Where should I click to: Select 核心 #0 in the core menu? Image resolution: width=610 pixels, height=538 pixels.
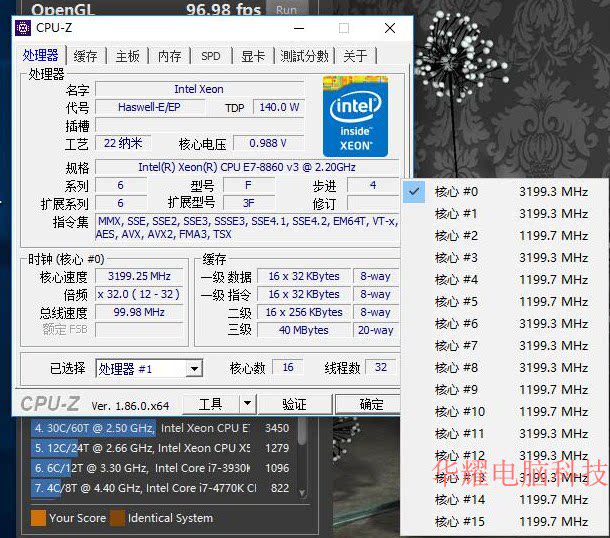(505, 192)
